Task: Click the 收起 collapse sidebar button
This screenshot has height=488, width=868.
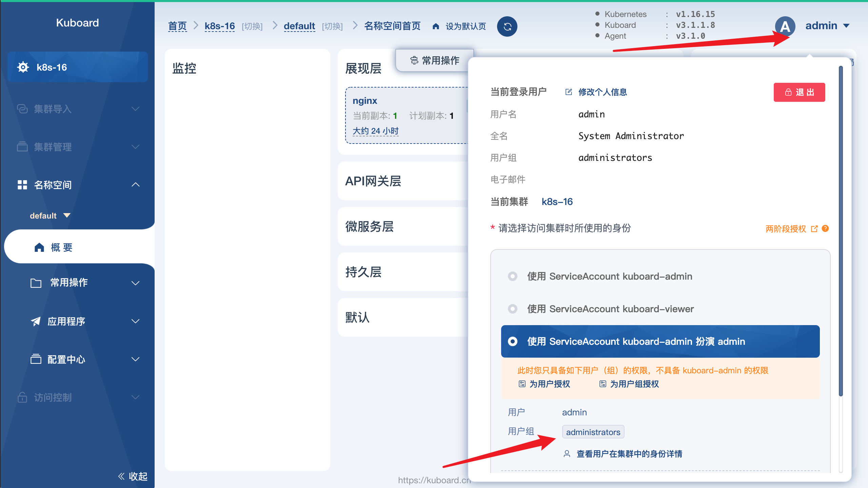Action: click(133, 476)
